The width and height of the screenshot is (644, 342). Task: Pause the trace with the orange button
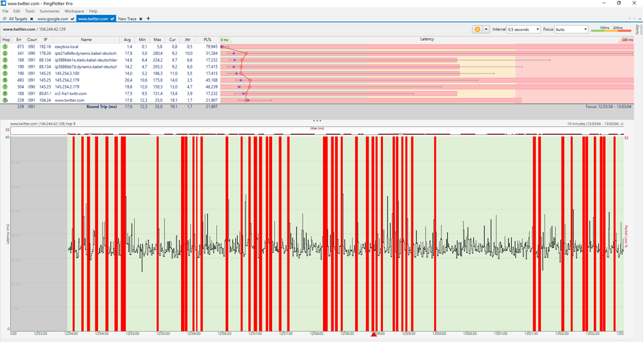(x=477, y=30)
